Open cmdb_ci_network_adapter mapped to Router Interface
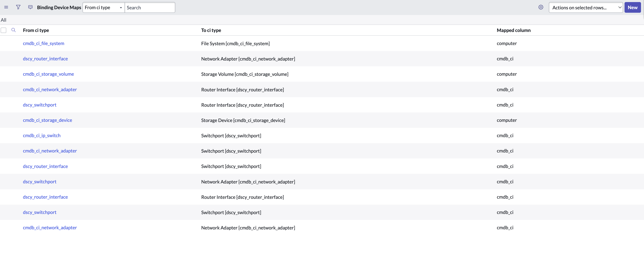Screen dimensions: 644x256 point(50,90)
